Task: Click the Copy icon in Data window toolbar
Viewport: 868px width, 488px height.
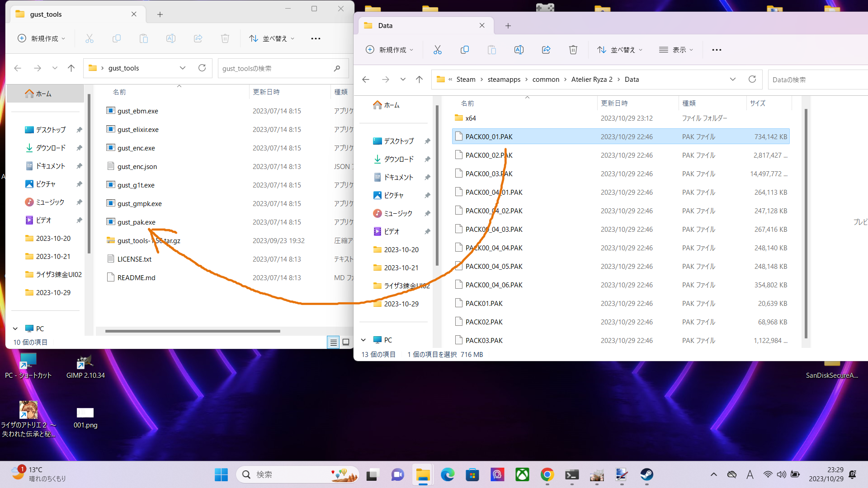Action: (464, 50)
